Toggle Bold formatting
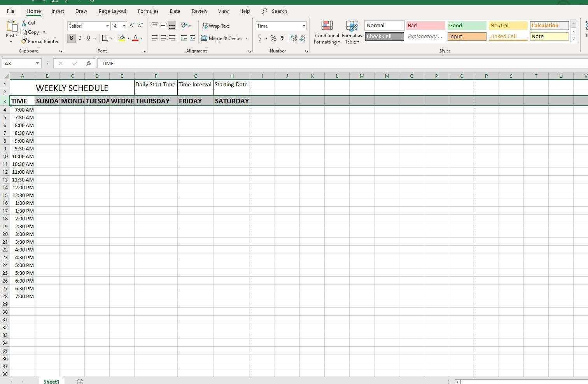588x384 pixels. [72, 38]
